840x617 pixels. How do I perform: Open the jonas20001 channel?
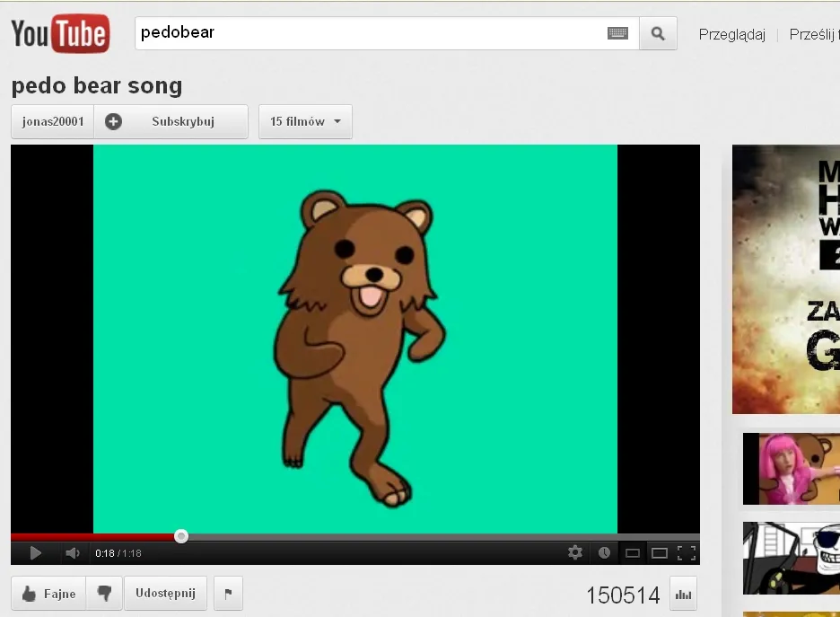tap(52, 122)
